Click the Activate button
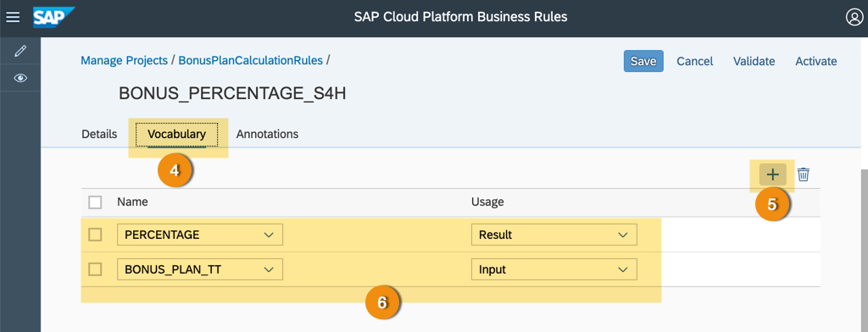The width and height of the screenshot is (868, 332). tap(816, 62)
